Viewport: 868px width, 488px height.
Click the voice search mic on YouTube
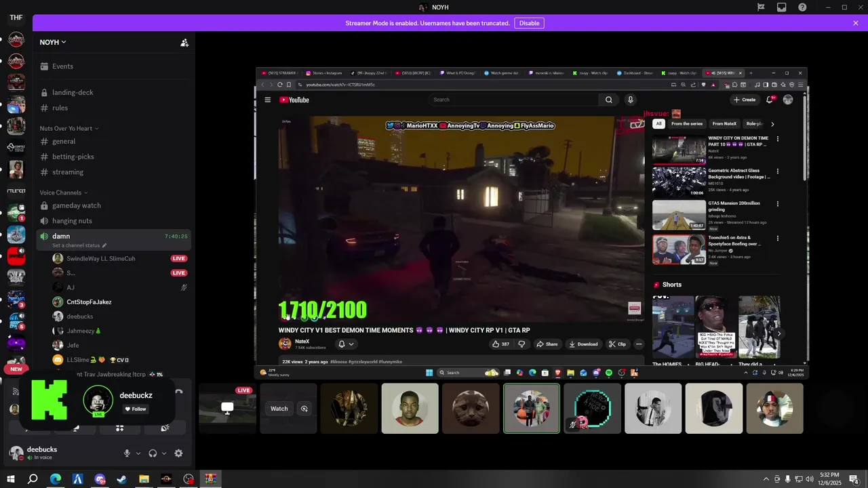point(630,100)
